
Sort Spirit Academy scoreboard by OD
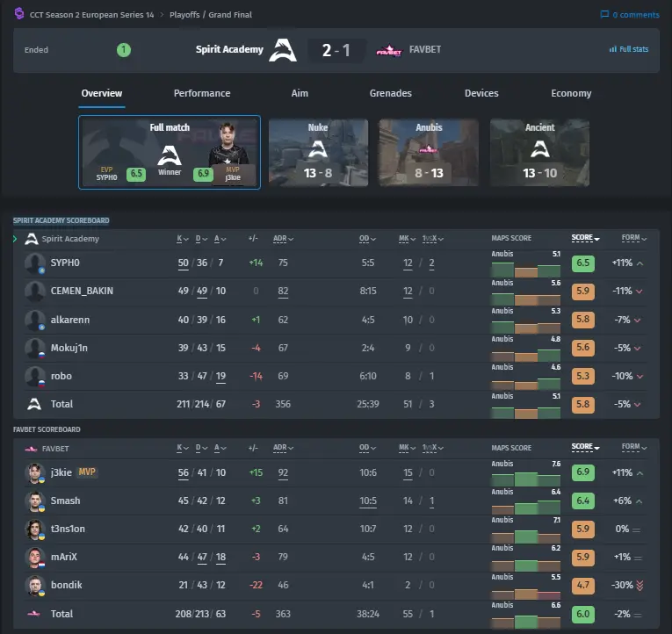[x=367, y=239]
